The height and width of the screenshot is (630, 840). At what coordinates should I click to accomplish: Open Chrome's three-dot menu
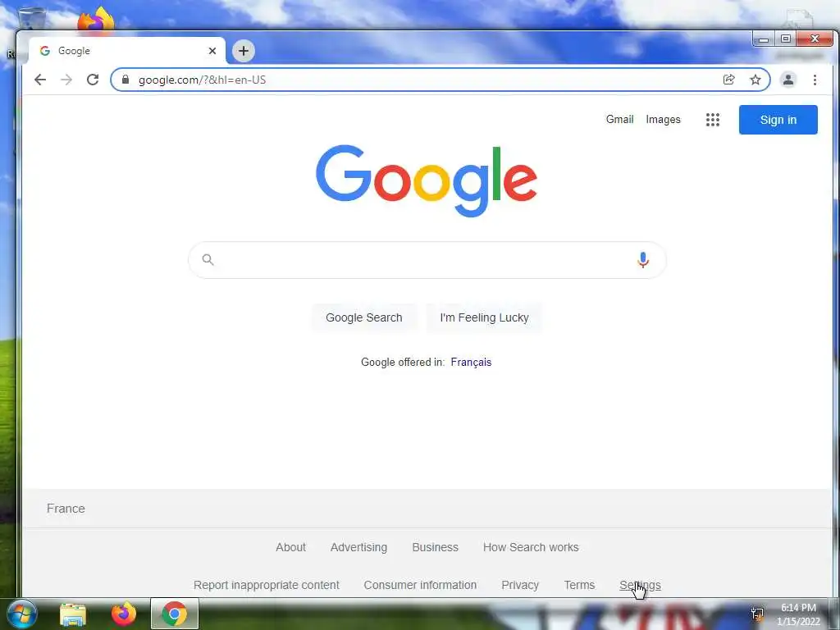pos(815,80)
